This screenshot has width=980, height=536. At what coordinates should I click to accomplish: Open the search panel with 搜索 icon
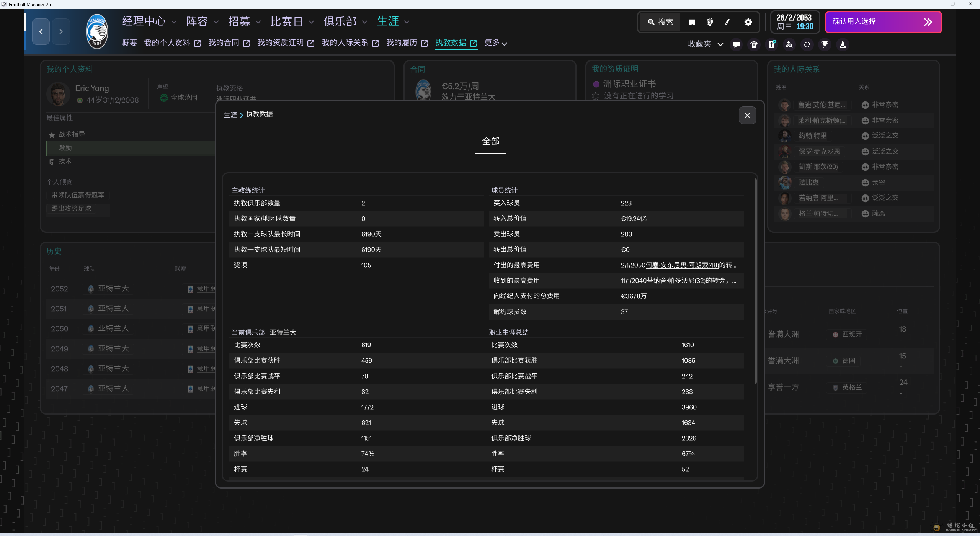[660, 22]
